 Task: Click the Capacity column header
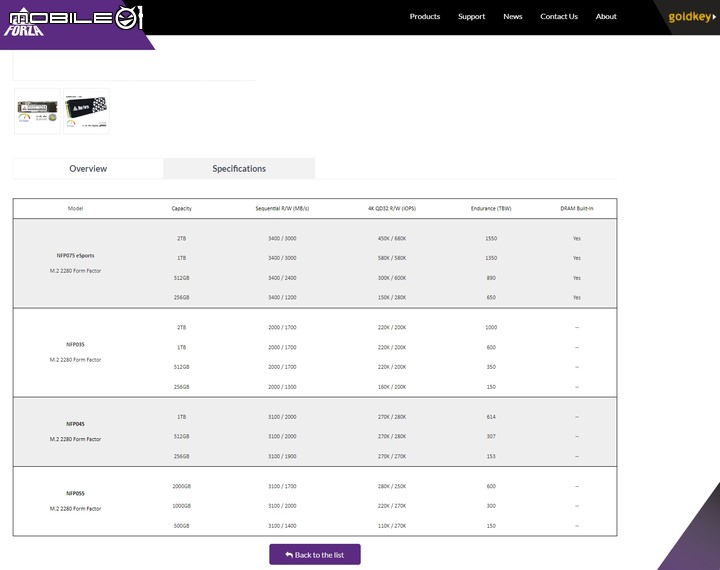(x=181, y=209)
